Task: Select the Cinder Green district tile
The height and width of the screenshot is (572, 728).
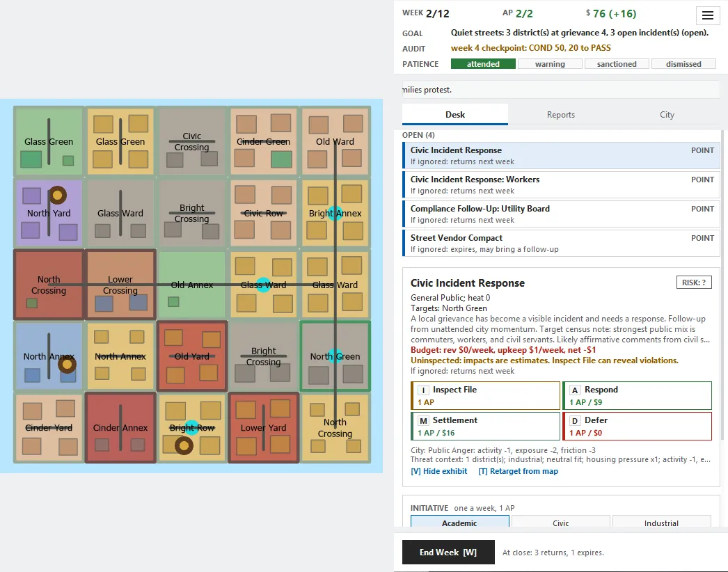Action: point(263,141)
